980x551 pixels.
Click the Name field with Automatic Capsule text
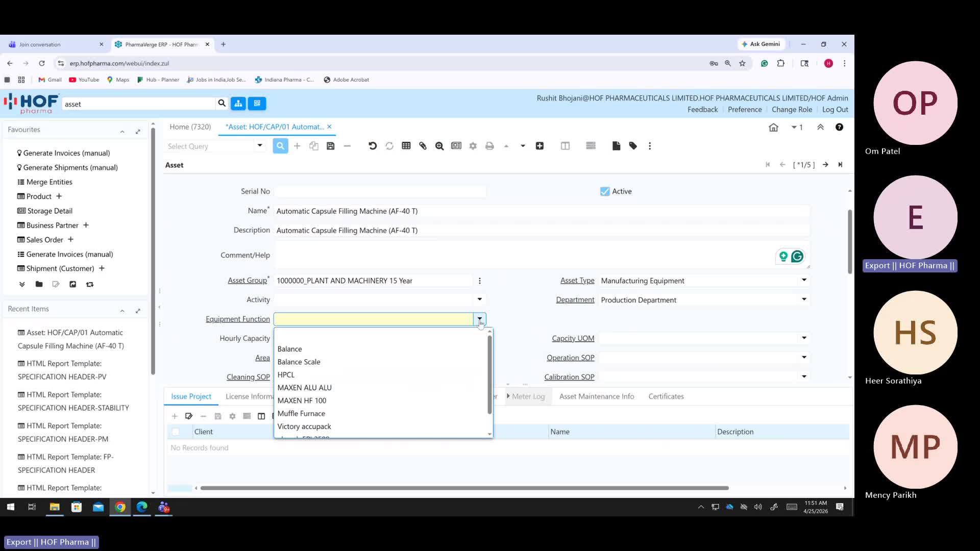coord(542,211)
